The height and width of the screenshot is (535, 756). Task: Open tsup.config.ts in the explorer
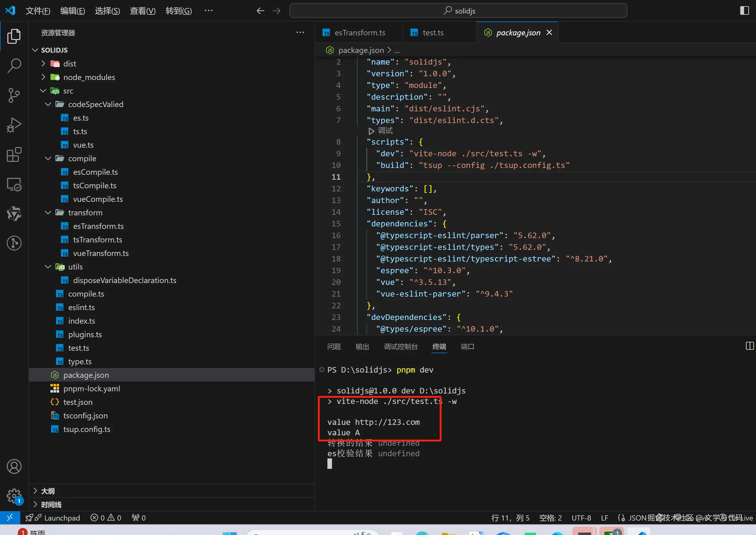(x=87, y=429)
